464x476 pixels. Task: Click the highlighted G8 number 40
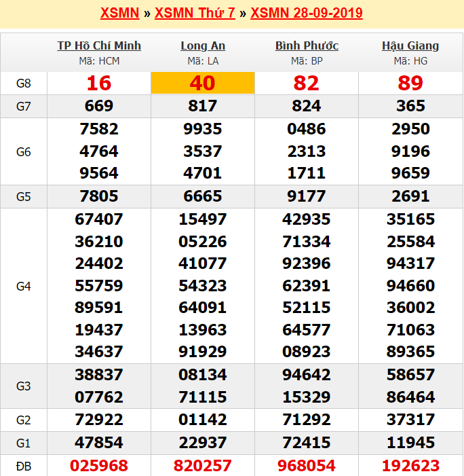click(x=203, y=83)
